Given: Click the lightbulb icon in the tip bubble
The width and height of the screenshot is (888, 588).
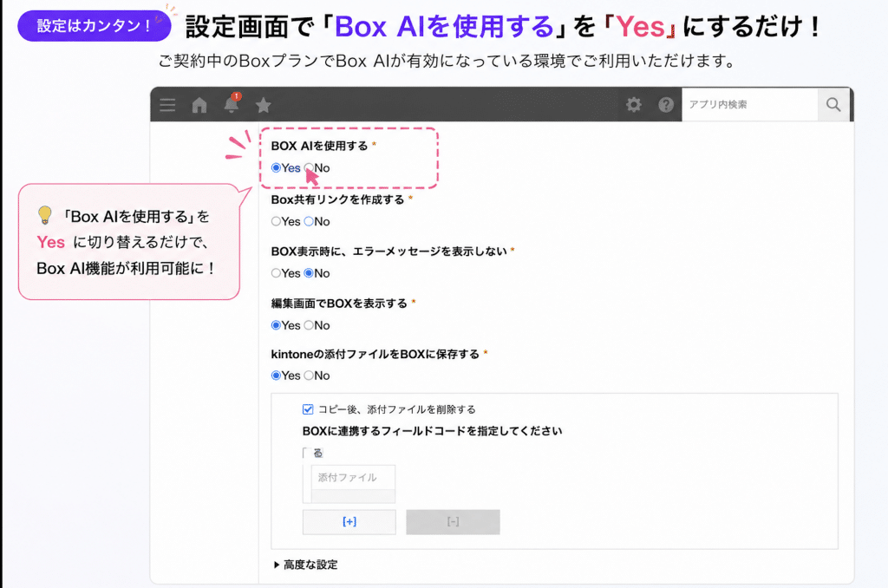Looking at the screenshot, I should [45, 216].
